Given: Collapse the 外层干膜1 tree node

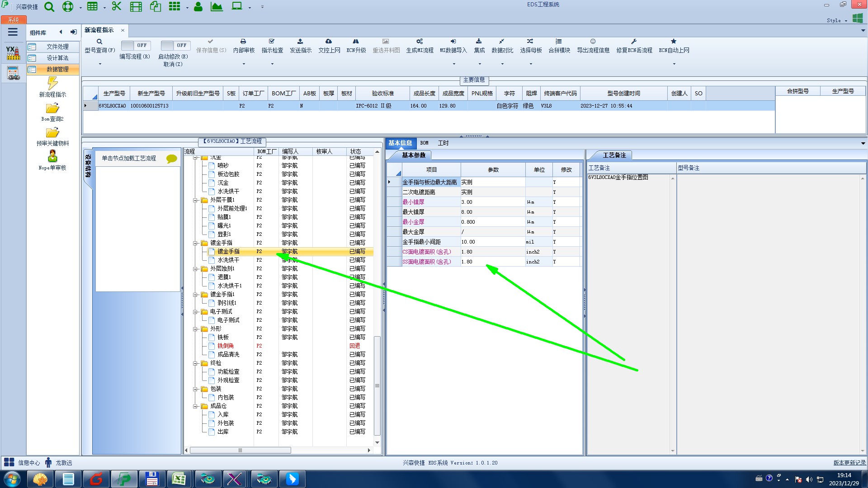Looking at the screenshot, I should click(196, 200).
